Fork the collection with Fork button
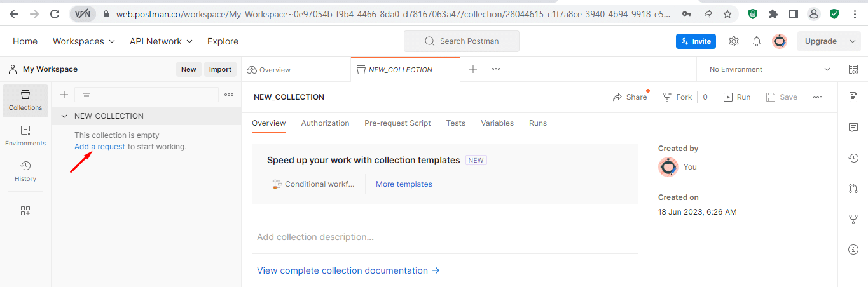Image resolution: width=868 pixels, height=287 pixels. (x=677, y=97)
